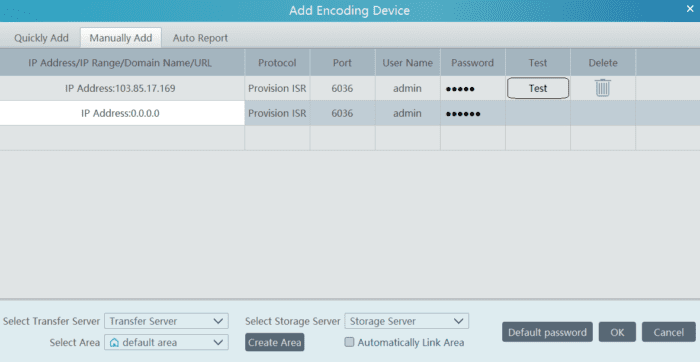Select the Manually Add tab
Screen dimensions: 700x362
(x=121, y=38)
